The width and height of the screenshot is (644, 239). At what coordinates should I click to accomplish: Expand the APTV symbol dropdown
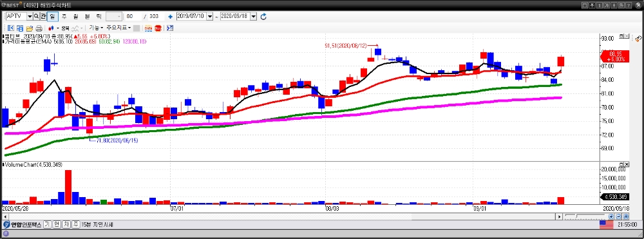[x=30, y=16]
